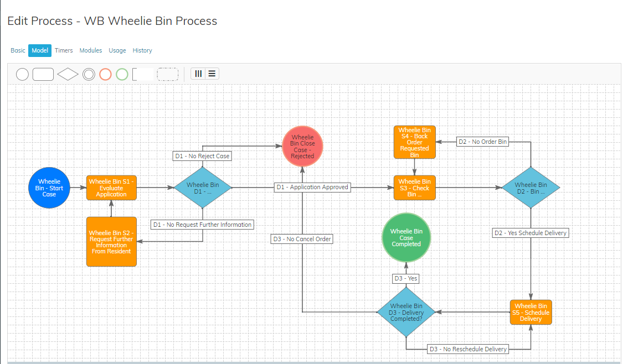The width and height of the screenshot is (628, 364).
Task: Choose the green circle end shape tool
Action: [x=122, y=74]
